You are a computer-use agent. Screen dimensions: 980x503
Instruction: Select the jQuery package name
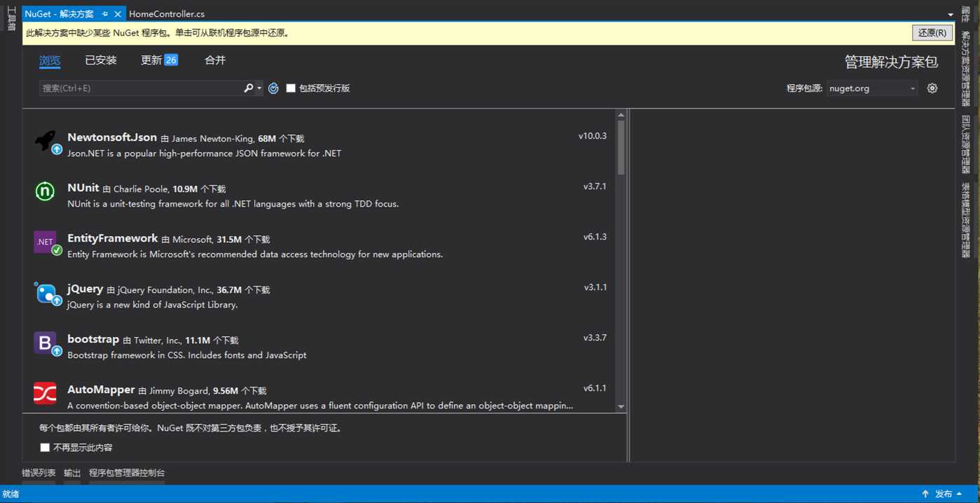tap(85, 289)
